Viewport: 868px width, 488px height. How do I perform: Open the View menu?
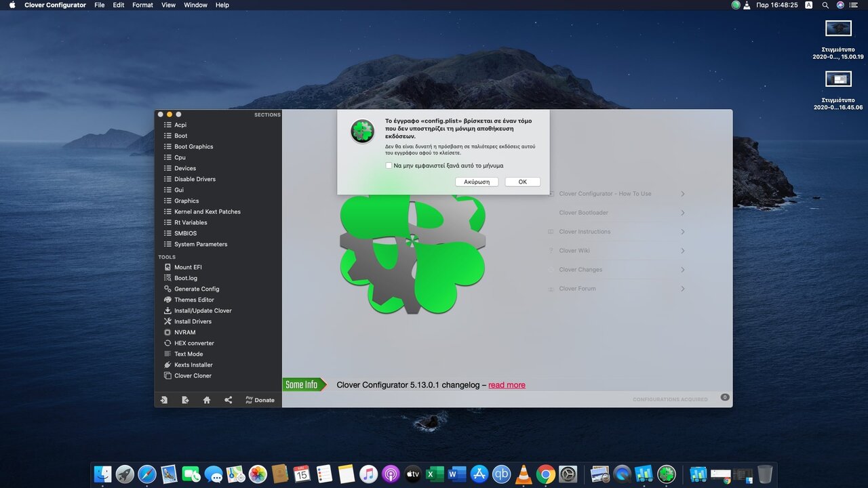[x=169, y=5]
